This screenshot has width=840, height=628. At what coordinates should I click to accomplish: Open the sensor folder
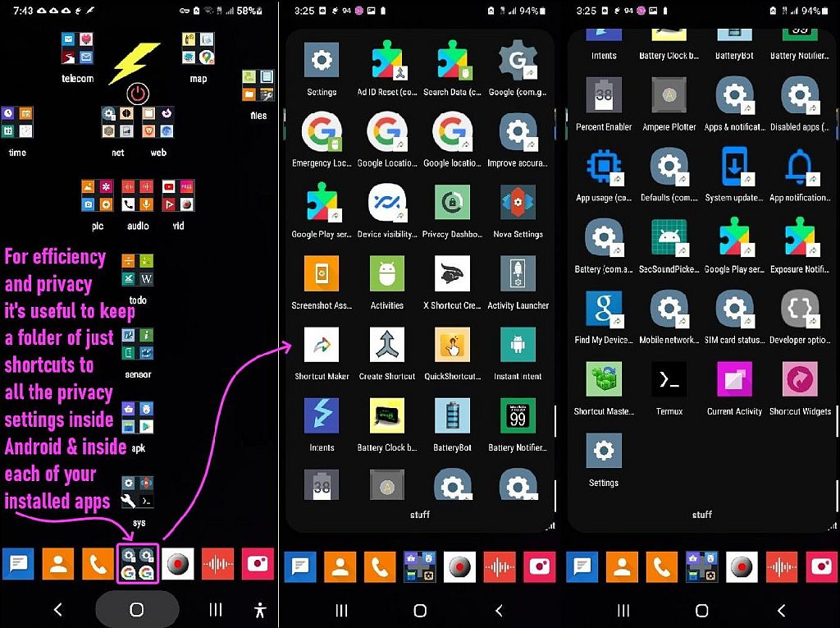(x=138, y=344)
